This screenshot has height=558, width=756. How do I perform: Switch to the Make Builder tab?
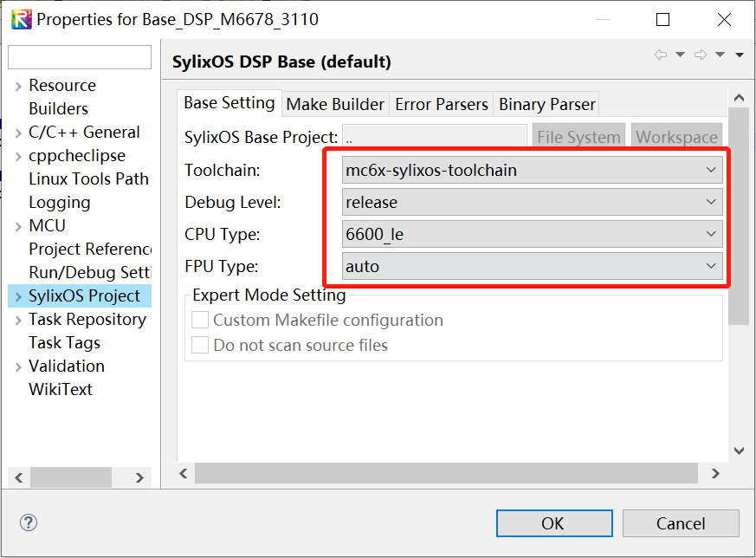click(335, 104)
